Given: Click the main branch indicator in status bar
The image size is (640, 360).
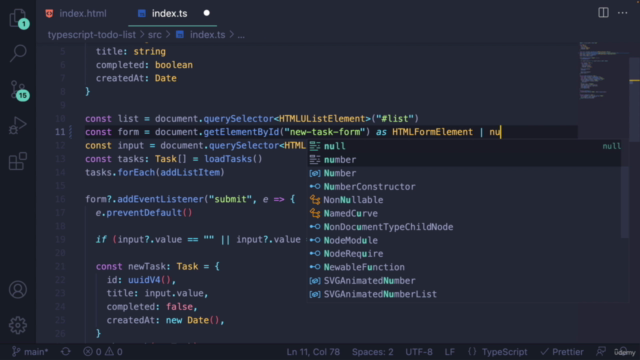Looking at the screenshot, I should (x=30, y=351).
